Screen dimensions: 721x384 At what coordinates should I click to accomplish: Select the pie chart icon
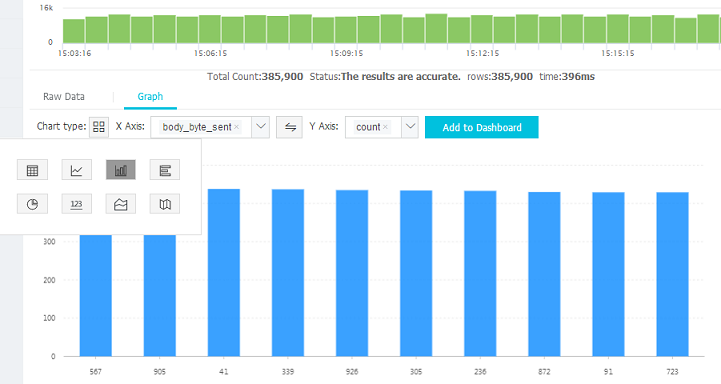click(32, 204)
